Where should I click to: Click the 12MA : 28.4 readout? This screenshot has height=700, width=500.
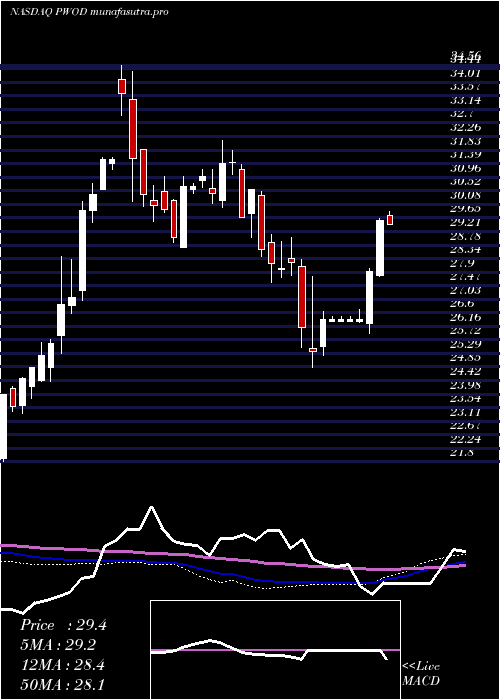coord(62,665)
